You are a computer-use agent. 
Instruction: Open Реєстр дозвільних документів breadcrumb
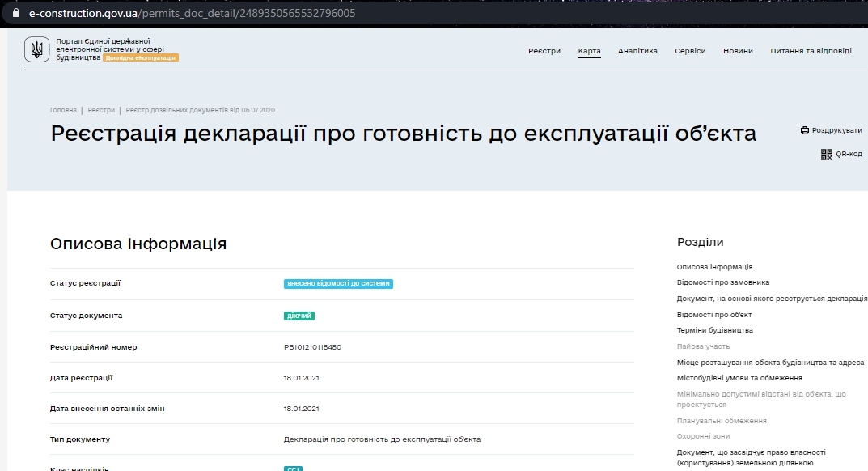click(201, 110)
